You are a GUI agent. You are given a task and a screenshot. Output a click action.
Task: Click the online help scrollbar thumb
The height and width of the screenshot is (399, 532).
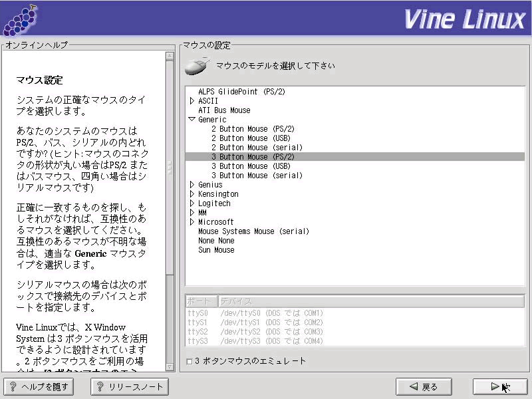click(x=170, y=168)
